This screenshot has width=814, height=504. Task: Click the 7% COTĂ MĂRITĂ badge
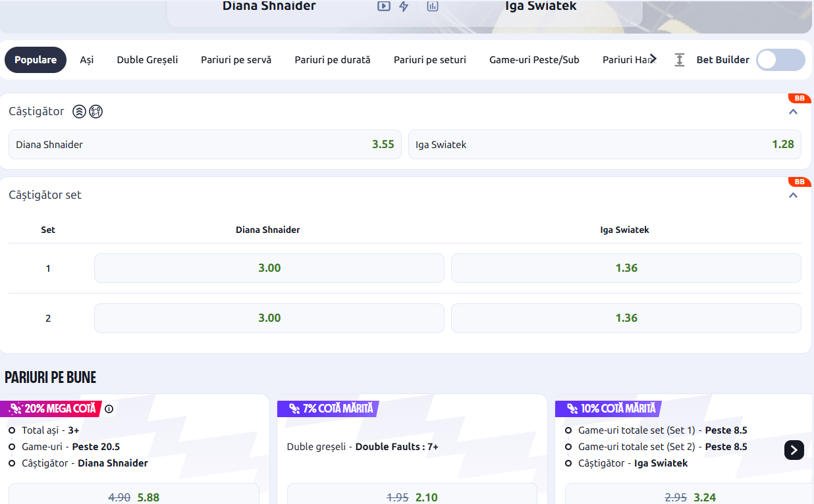click(328, 409)
